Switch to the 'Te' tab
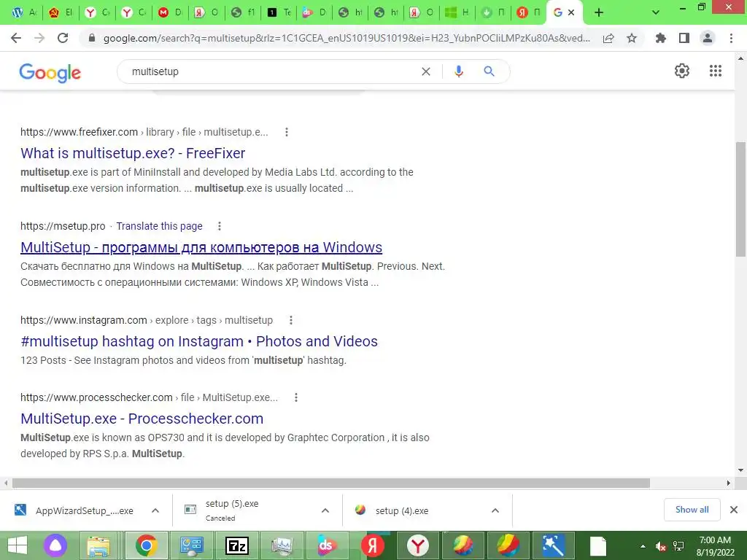 point(279,12)
